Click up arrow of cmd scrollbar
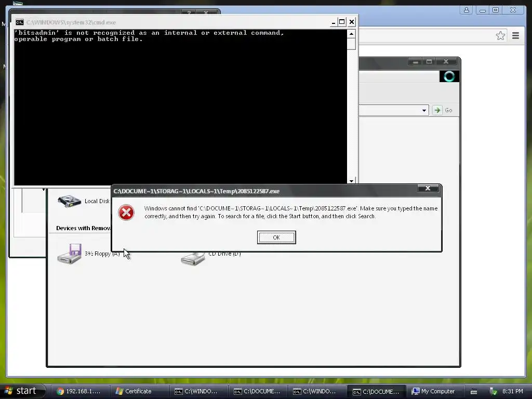 click(351, 34)
